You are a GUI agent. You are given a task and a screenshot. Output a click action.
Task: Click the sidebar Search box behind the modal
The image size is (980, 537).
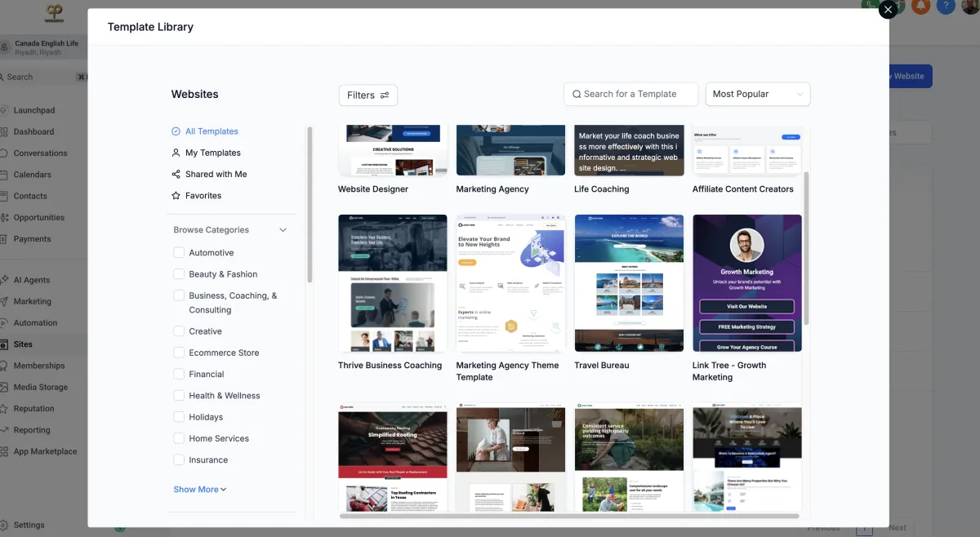click(x=43, y=77)
